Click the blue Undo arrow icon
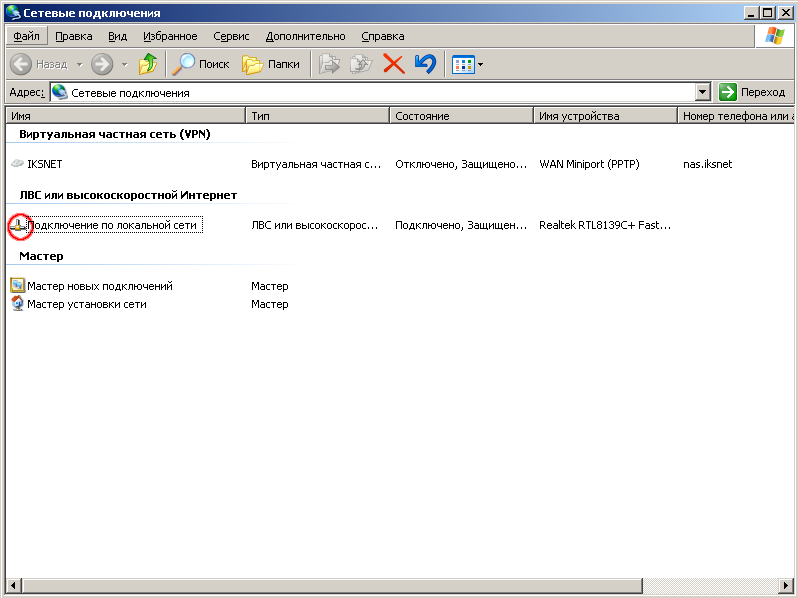798x598 pixels. [425, 64]
